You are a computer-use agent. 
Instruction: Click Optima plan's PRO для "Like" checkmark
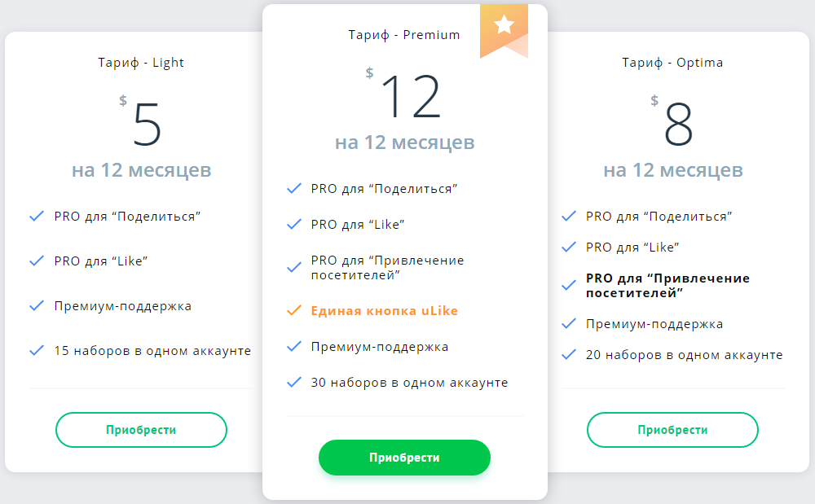pos(569,247)
